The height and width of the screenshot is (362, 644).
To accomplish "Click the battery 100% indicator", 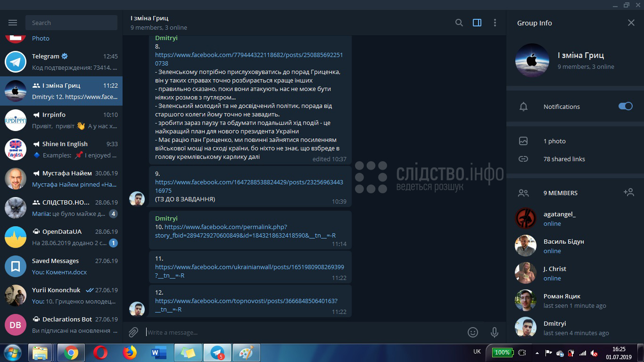I will click(502, 352).
